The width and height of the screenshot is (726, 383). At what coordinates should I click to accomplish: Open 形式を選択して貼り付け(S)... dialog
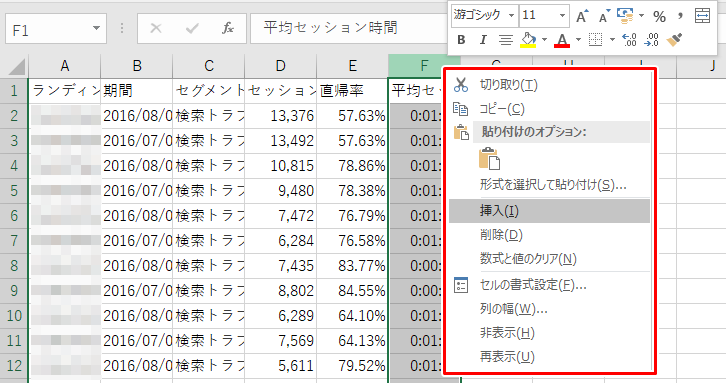point(549,185)
